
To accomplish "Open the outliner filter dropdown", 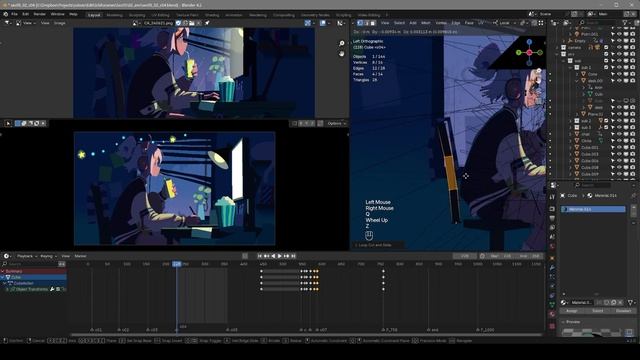I will pos(627,23).
